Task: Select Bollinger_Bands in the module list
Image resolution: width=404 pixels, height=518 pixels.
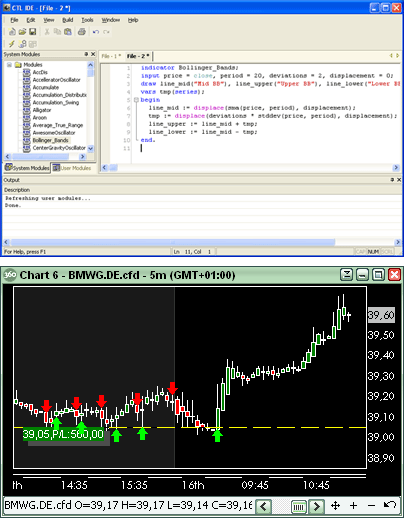Action: pos(50,140)
